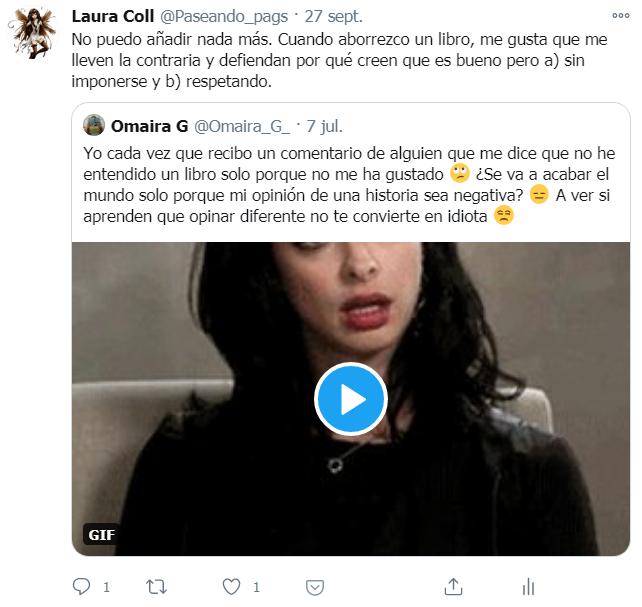
Task: Like the tweet with the heart icon
Action: (x=231, y=587)
